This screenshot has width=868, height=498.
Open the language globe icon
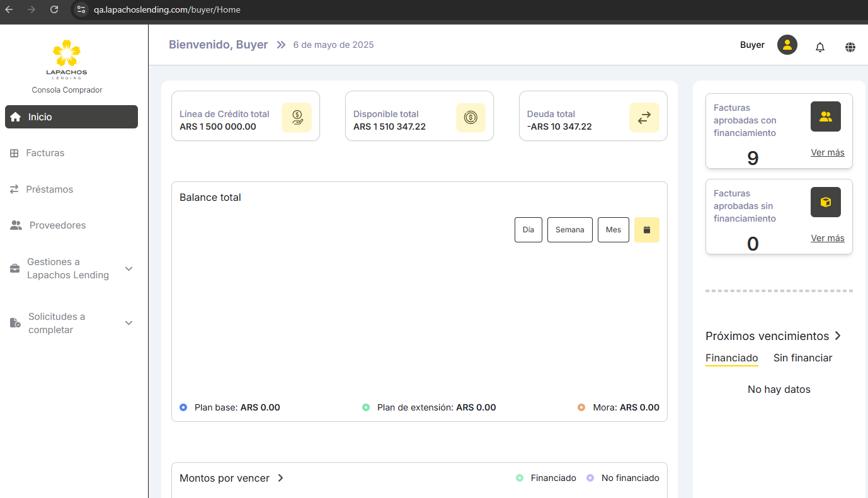coord(850,47)
